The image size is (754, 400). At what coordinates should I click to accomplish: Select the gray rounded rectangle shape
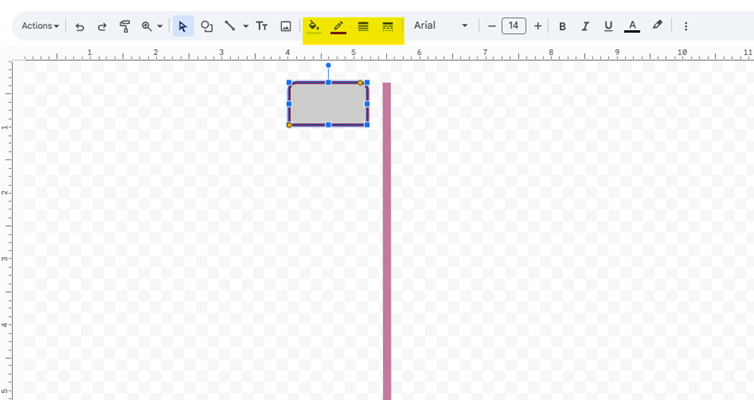pyautogui.click(x=328, y=104)
